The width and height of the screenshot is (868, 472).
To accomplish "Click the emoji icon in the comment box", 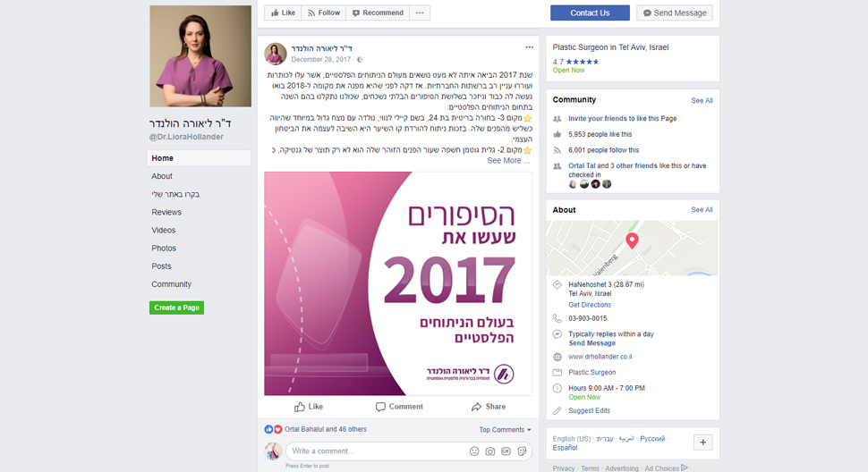I will pos(474,451).
